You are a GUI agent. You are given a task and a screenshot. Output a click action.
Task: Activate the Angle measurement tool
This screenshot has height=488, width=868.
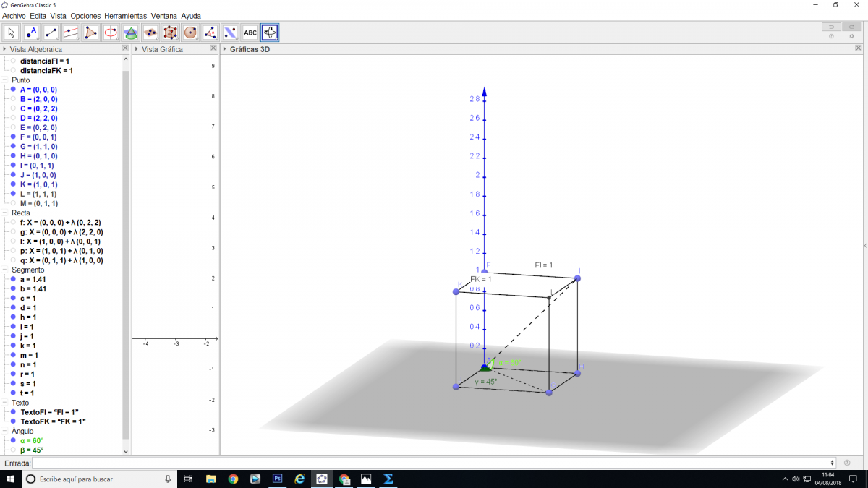(x=210, y=33)
